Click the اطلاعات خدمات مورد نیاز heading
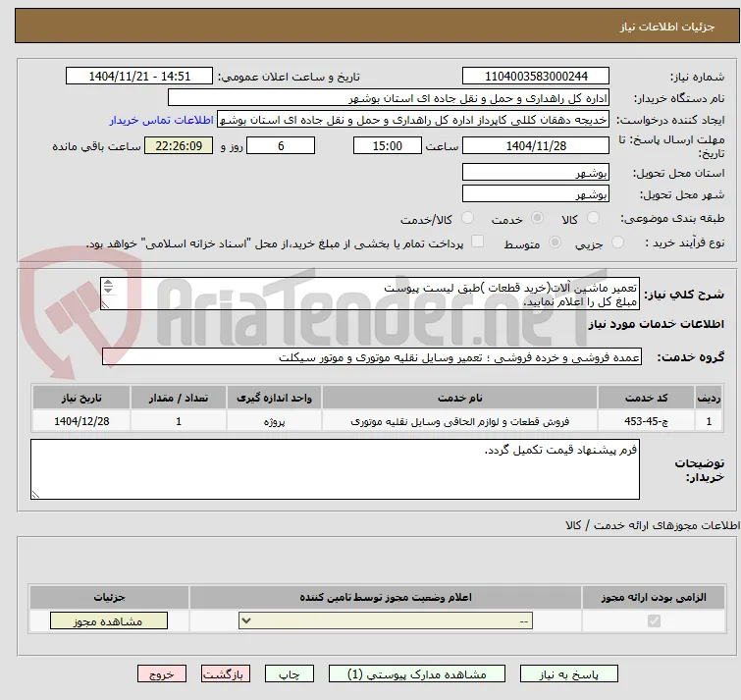This screenshot has height=700, width=741. (x=656, y=324)
